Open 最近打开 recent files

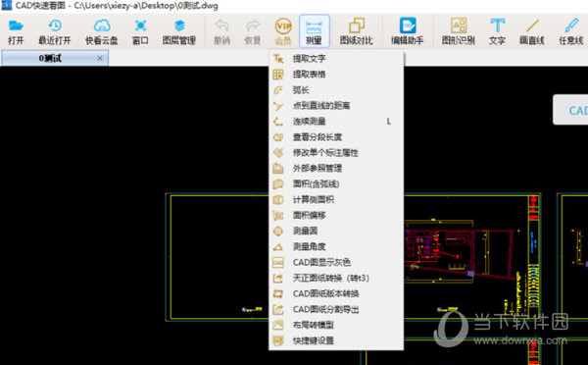[x=55, y=32]
